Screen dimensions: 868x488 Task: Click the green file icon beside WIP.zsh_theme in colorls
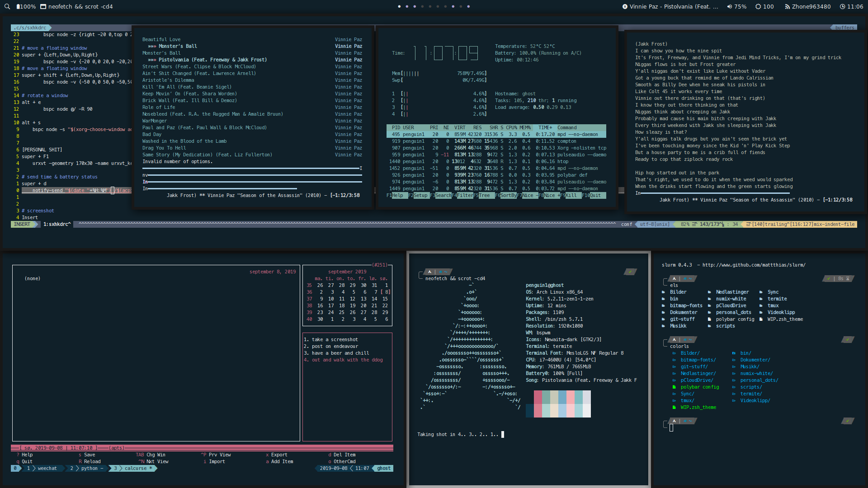coord(674,408)
